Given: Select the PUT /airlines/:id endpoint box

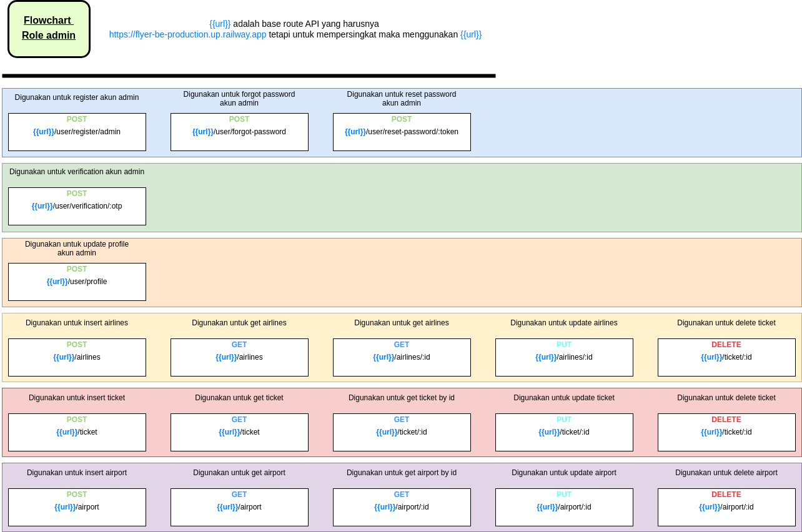Looking at the screenshot, I should pos(564,357).
